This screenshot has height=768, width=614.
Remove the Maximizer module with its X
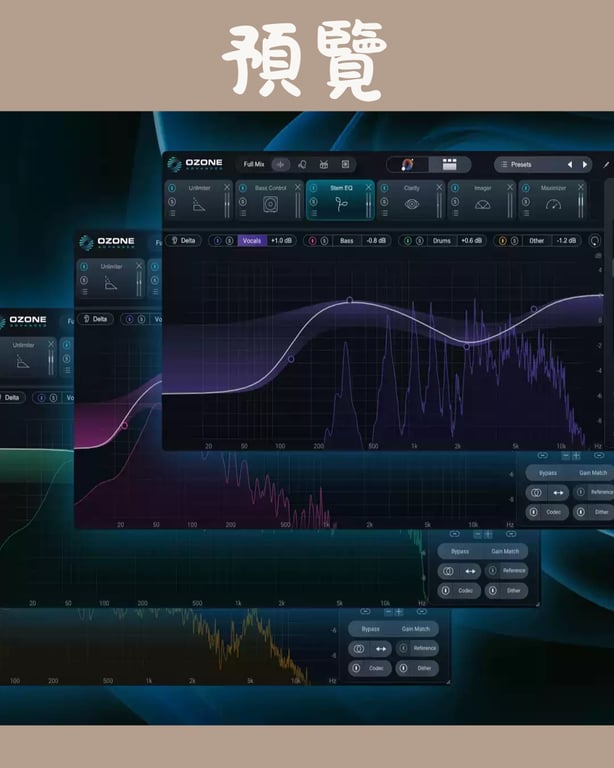[581, 187]
